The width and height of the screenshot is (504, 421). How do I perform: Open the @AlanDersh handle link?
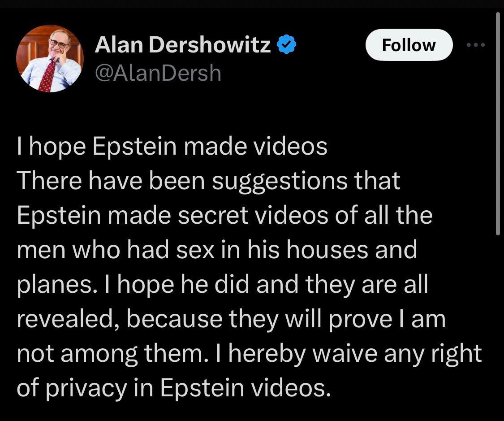click(158, 73)
